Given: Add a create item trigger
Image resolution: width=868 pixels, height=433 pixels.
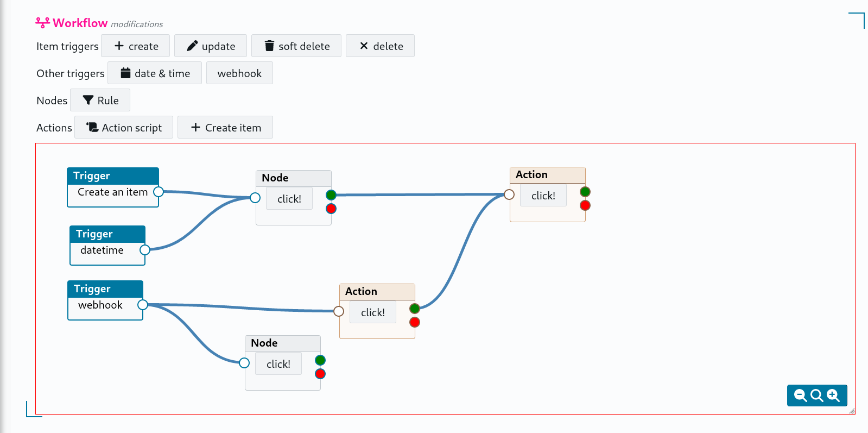Looking at the screenshot, I should (x=136, y=46).
